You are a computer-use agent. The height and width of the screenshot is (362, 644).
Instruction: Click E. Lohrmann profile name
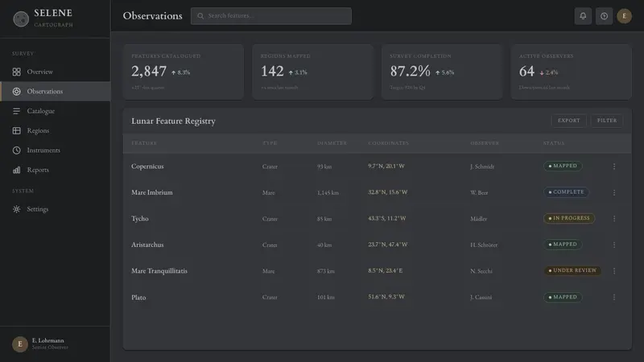48,340
